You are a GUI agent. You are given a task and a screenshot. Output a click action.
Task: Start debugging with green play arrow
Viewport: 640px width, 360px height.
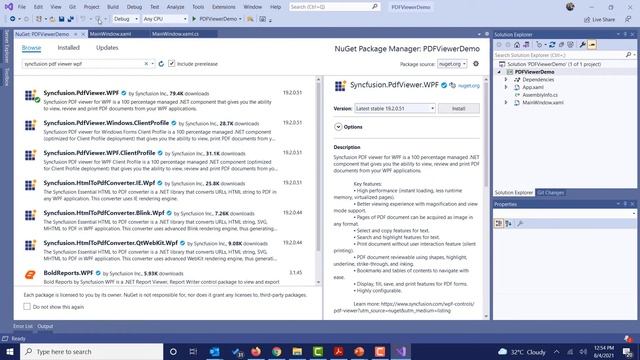point(194,19)
